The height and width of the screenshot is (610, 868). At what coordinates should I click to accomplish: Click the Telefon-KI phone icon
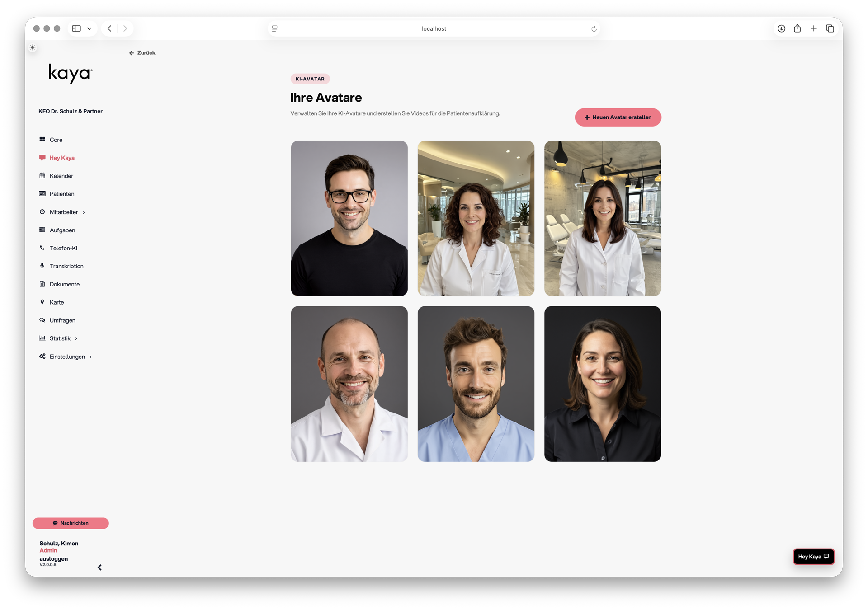click(42, 248)
